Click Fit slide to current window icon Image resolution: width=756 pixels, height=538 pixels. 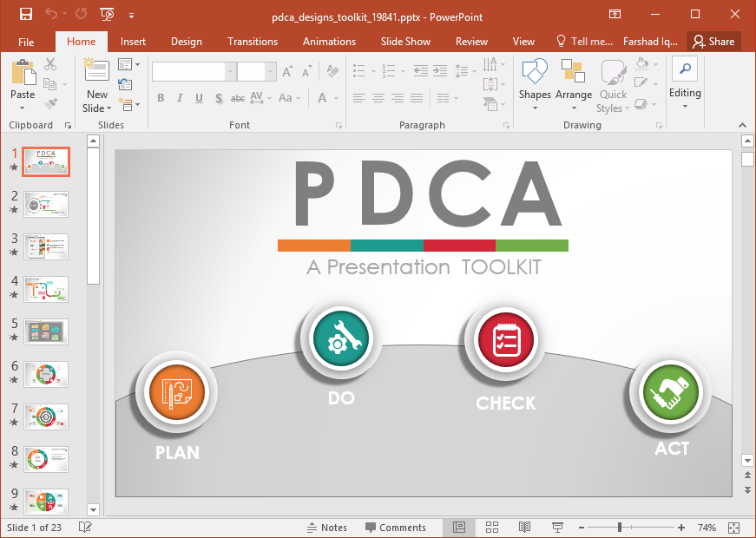(734, 528)
